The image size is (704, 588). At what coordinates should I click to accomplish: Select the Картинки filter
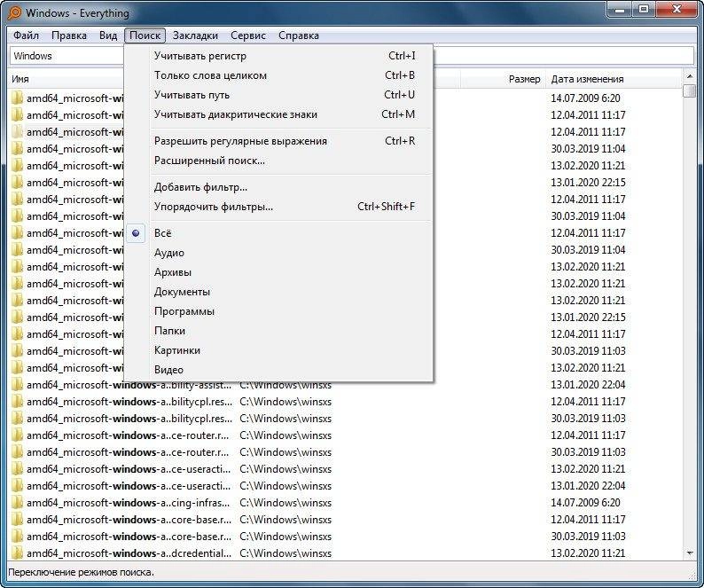click(x=278, y=350)
